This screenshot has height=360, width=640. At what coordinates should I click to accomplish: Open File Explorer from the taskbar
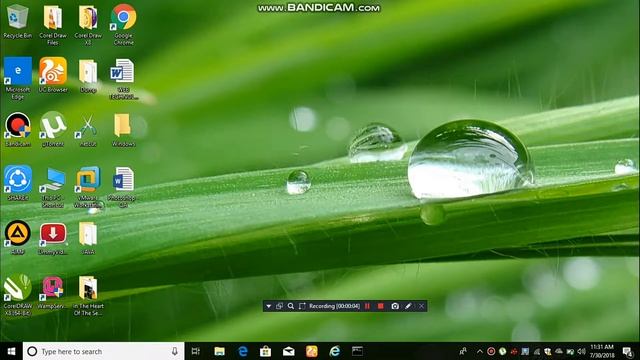[220, 351]
